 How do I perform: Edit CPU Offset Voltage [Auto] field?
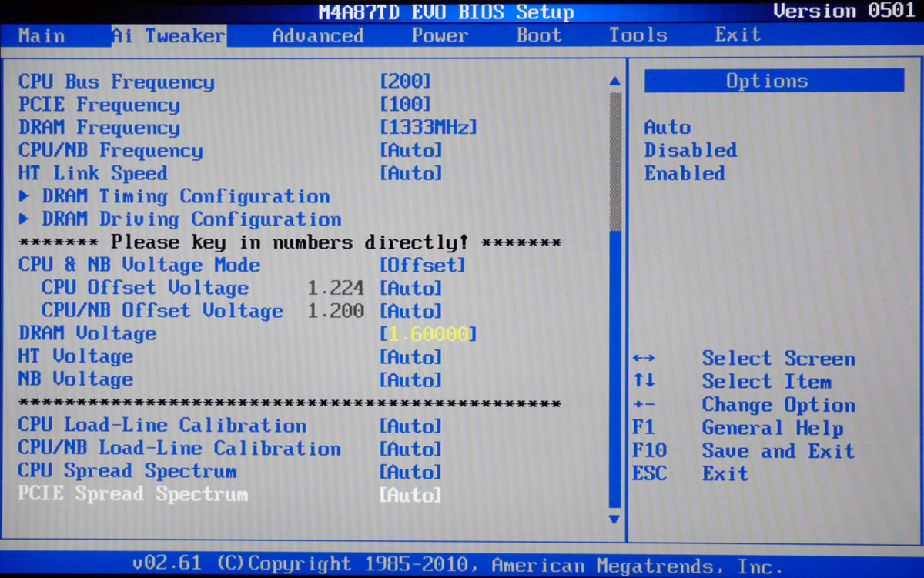(411, 289)
